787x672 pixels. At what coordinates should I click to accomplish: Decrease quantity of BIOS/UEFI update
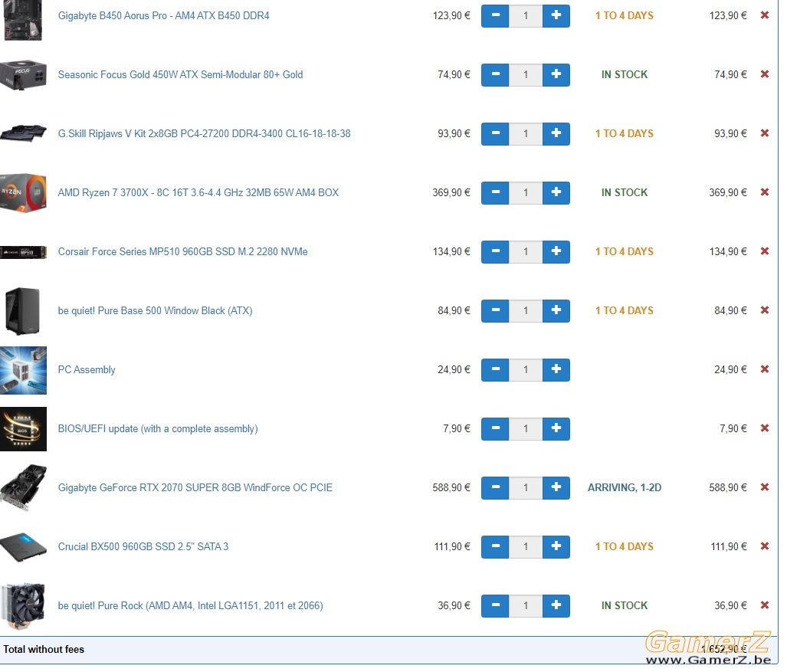[495, 428]
